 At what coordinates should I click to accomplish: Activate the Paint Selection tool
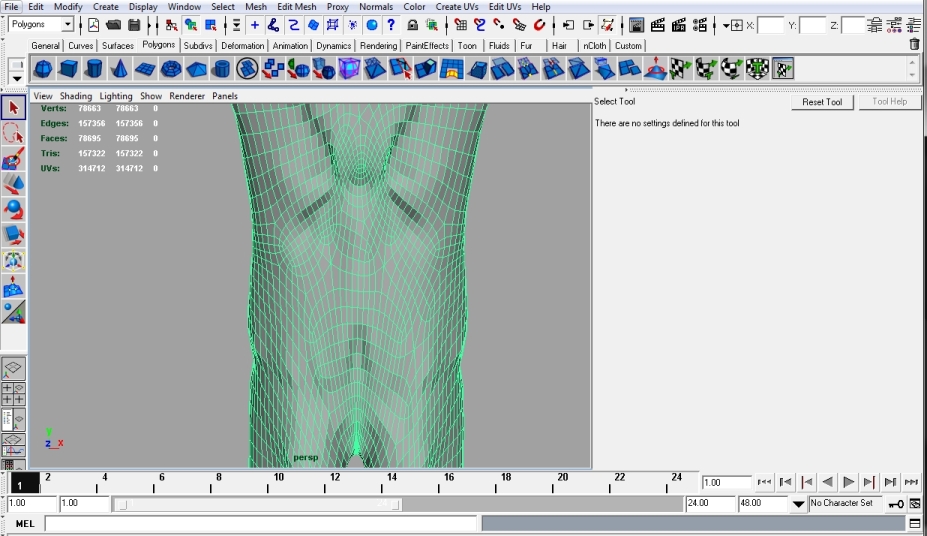click(x=14, y=159)
